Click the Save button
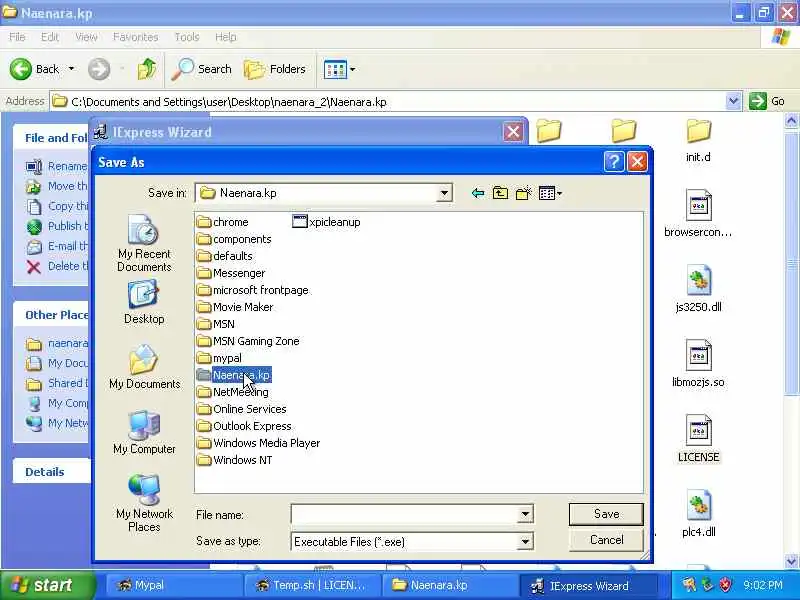This screenshot has width=800, height=600. pyautogui.click(x=606, y=514)
